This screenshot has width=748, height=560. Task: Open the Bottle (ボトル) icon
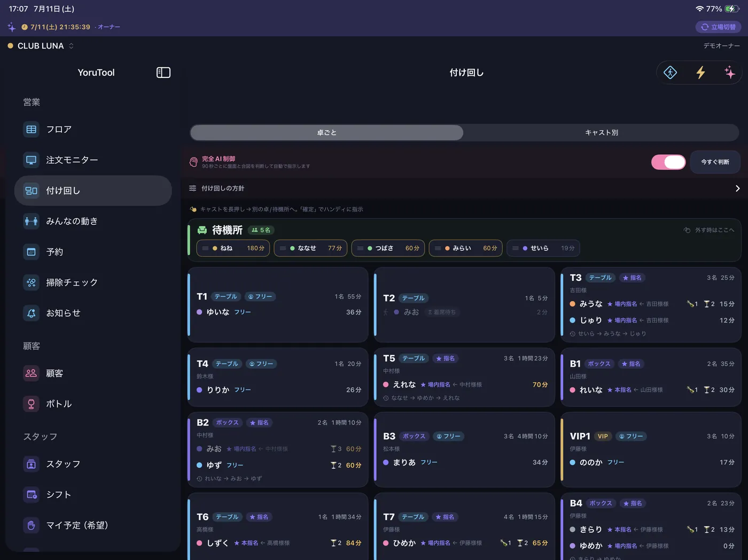(32, 404)
